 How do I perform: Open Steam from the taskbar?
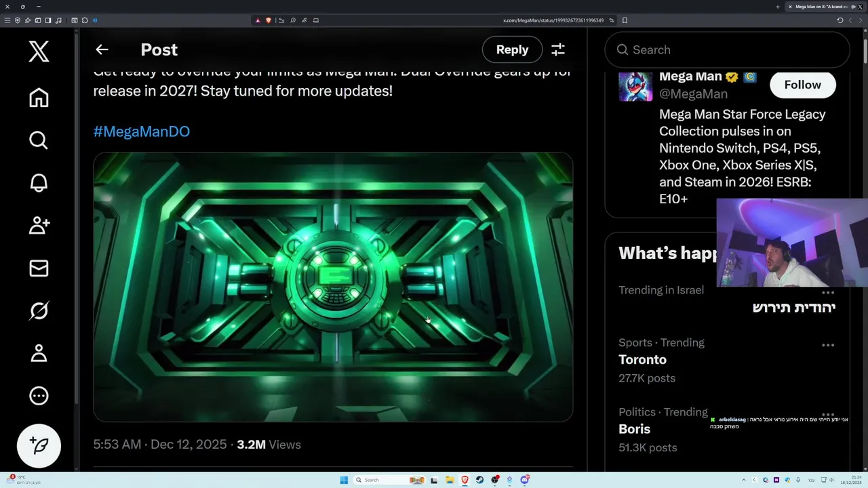click(x=479, y=480)
